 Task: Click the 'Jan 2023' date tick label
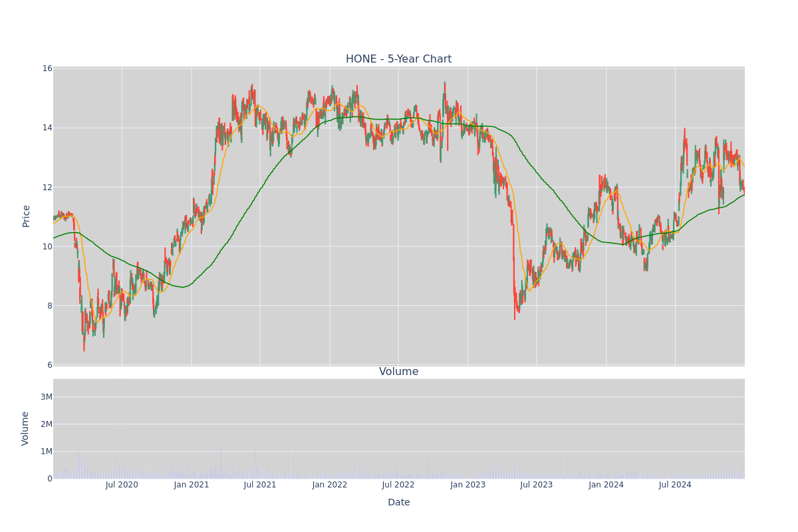tap(468, 485)
